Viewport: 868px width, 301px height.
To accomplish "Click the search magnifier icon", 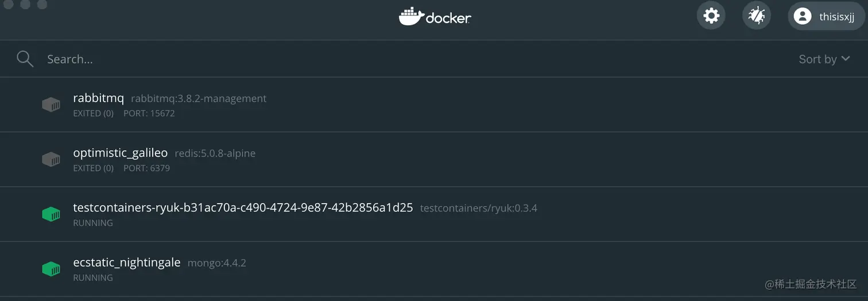I will point(25,59).
